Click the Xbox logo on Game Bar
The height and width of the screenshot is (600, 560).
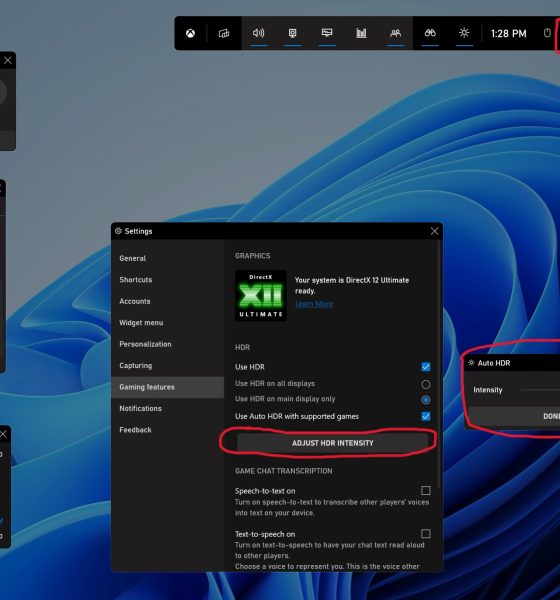point(190,33)
